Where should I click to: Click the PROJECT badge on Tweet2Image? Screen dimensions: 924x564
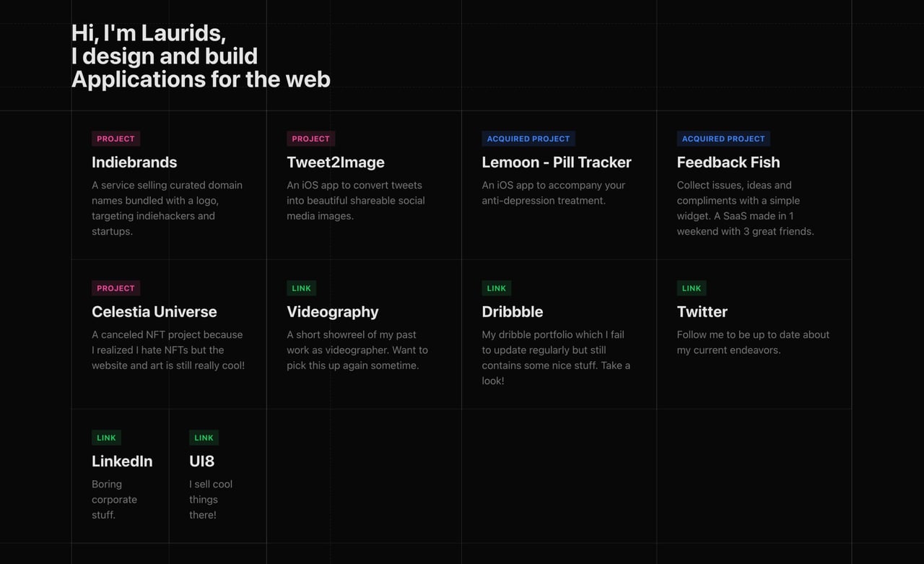[x=310, y=138]
